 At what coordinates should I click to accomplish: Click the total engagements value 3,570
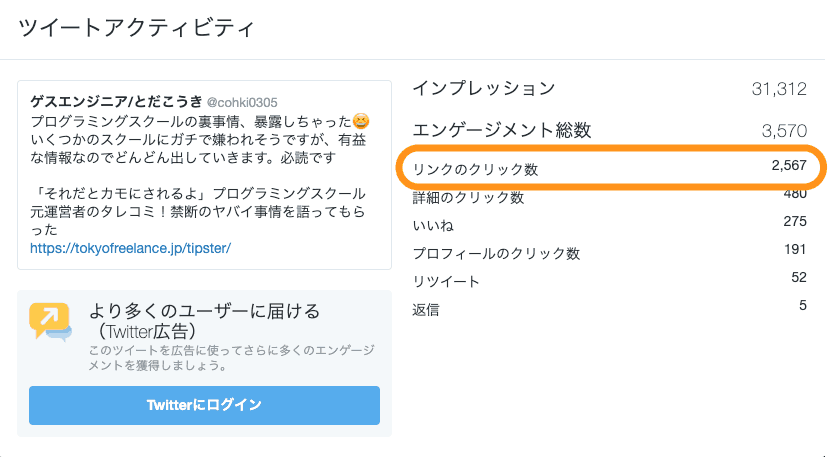(783, 130)
